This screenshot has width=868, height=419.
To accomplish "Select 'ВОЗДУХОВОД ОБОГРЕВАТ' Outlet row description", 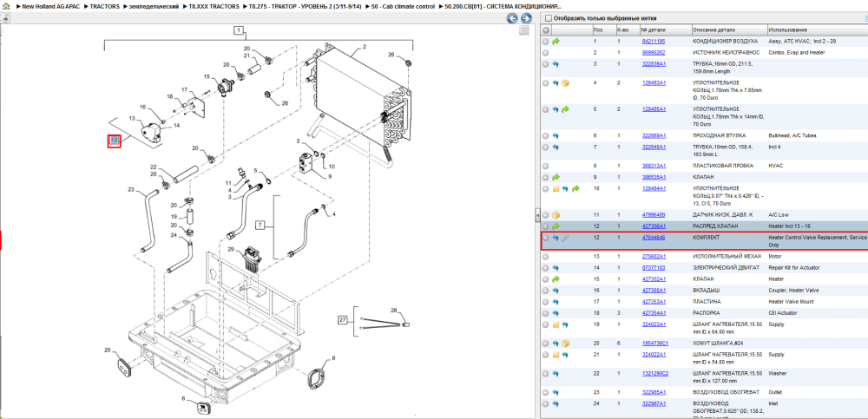I will click(726, 392).
